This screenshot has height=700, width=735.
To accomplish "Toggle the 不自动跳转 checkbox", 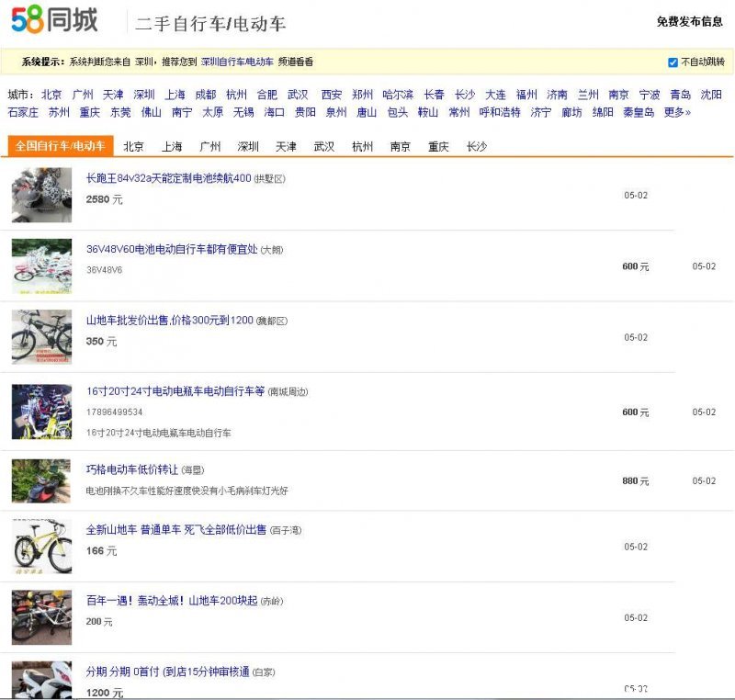I will coord(673,62).
